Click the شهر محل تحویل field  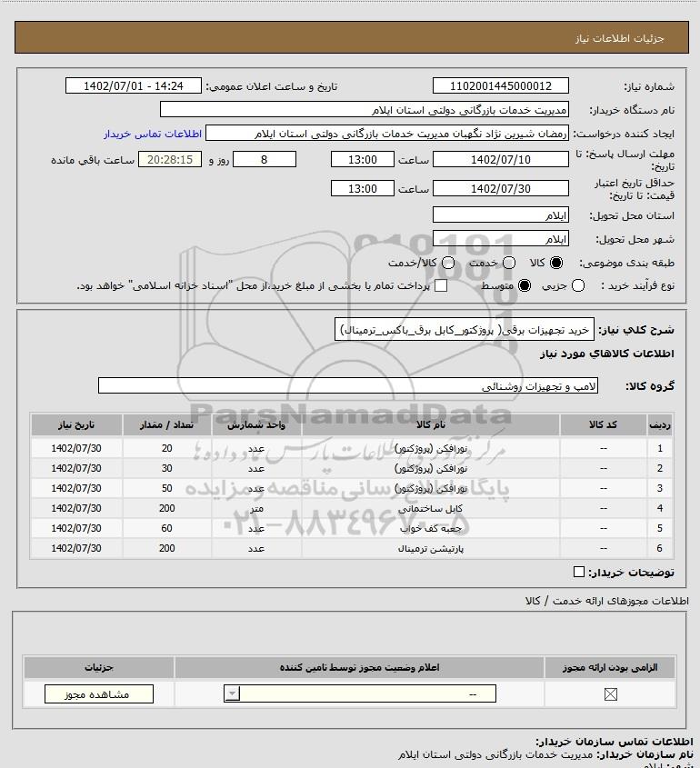501,238
